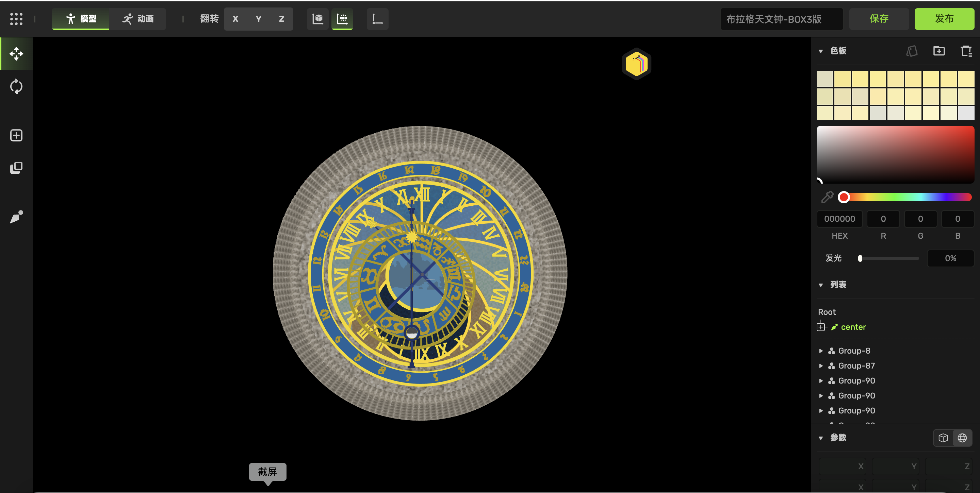Expand the Group-8 tree node
The height and width of the screenshot is (493, 980).
821,351
